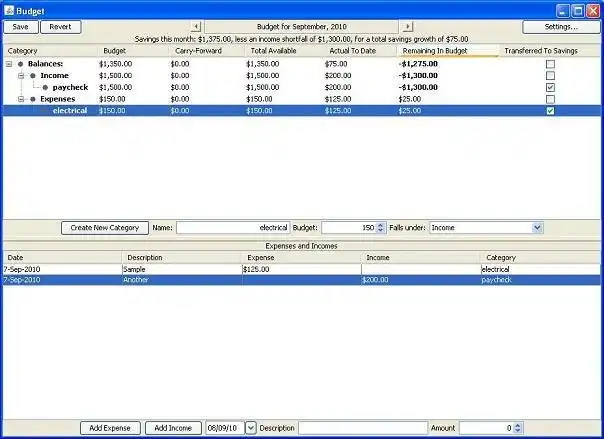Viewport: 604px width, 439px height.
Task: Click Balances actual to date $75.00
Action: point(336,64)
